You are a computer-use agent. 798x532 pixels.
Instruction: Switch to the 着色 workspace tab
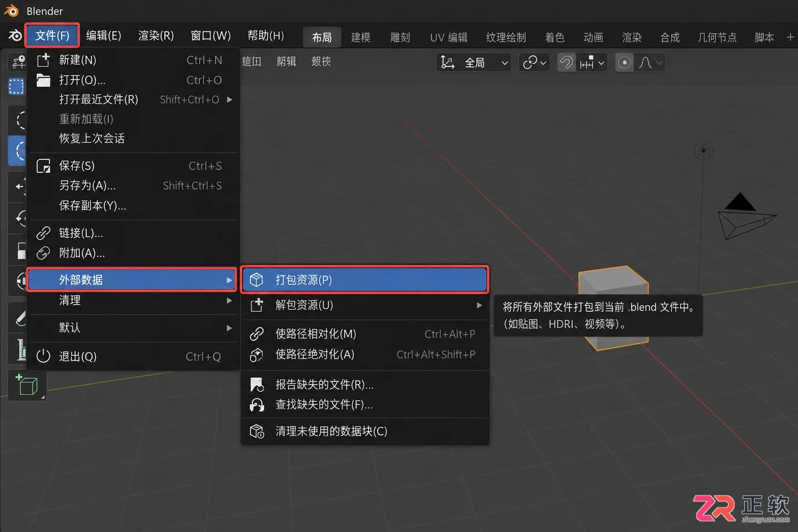coord(555,37)
